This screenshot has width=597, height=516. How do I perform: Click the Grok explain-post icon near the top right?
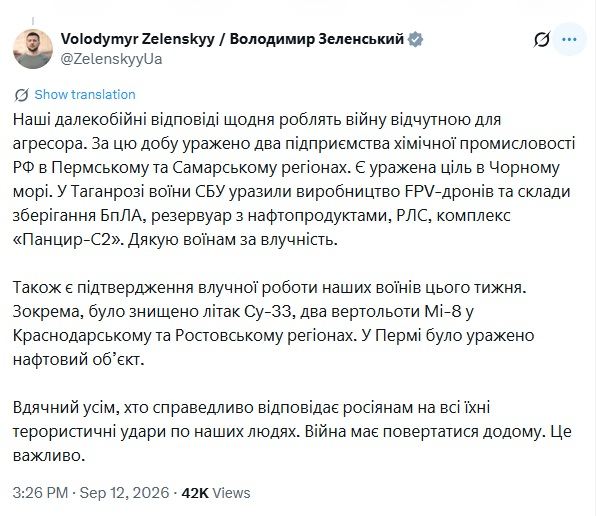pyautogui.click(x=542, y=39)
